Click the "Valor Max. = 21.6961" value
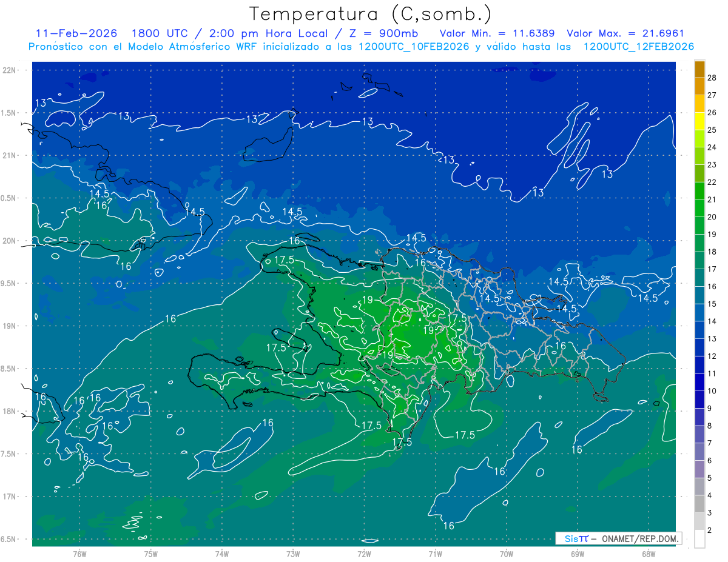The height and width of the screenshot is (562, 728). coord(625,33)
